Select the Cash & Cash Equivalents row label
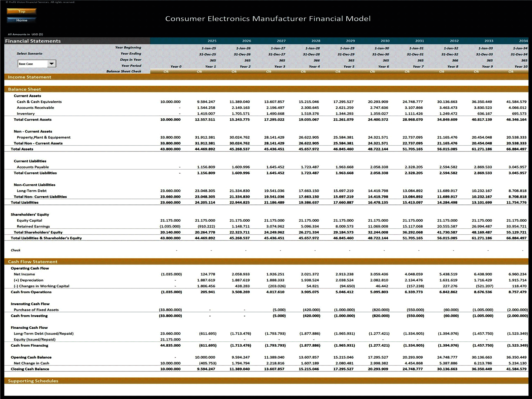The width and height of the screenshot is (532, 399). click(39, 102)
